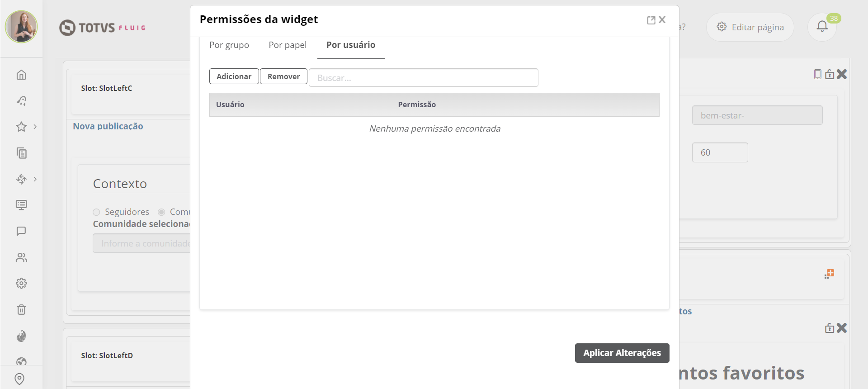
Task: Click the bem-estar- text field
Action: coord(757,115)
